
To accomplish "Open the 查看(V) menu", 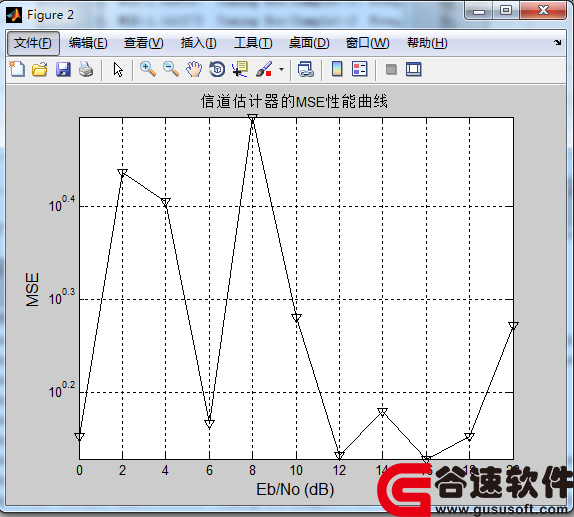I will click(x=144, y=43).
